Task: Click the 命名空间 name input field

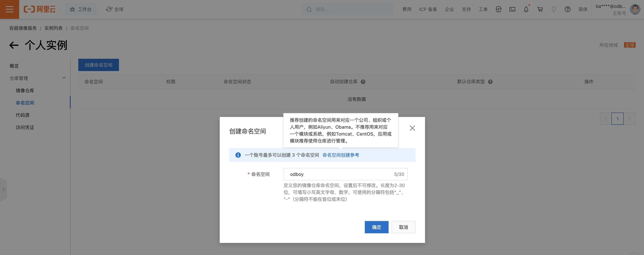Action: 340,174
